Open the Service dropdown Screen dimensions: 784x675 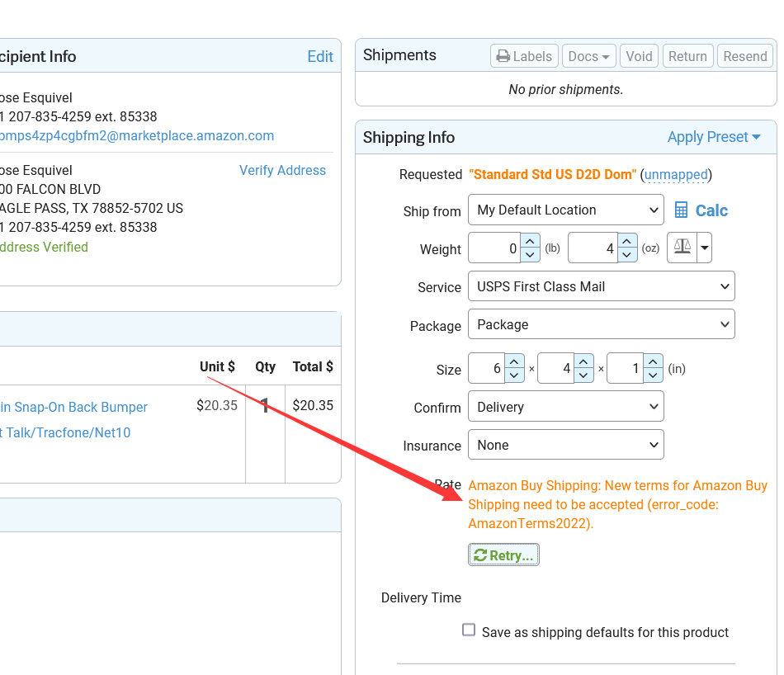pos(601,286)
